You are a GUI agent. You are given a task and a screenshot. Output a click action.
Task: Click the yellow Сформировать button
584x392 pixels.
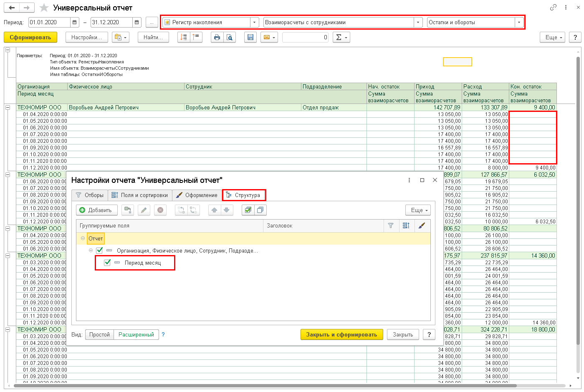tap(30, 37)
